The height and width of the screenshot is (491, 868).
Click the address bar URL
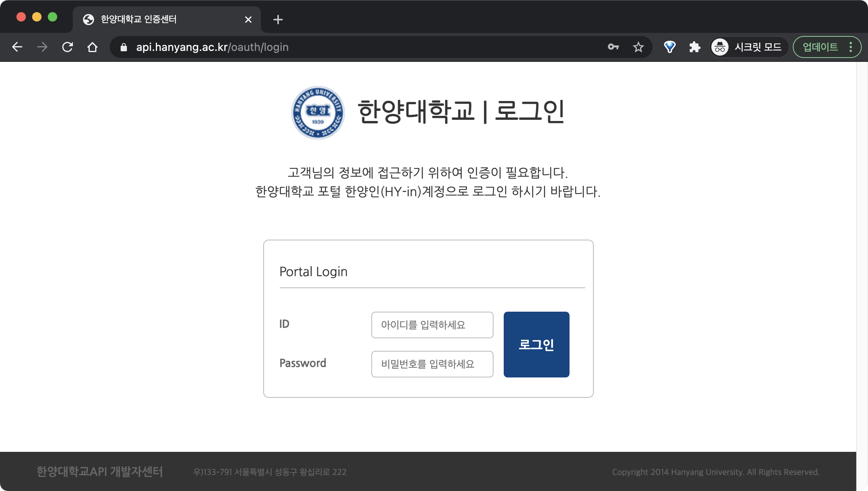pos(212,47)
